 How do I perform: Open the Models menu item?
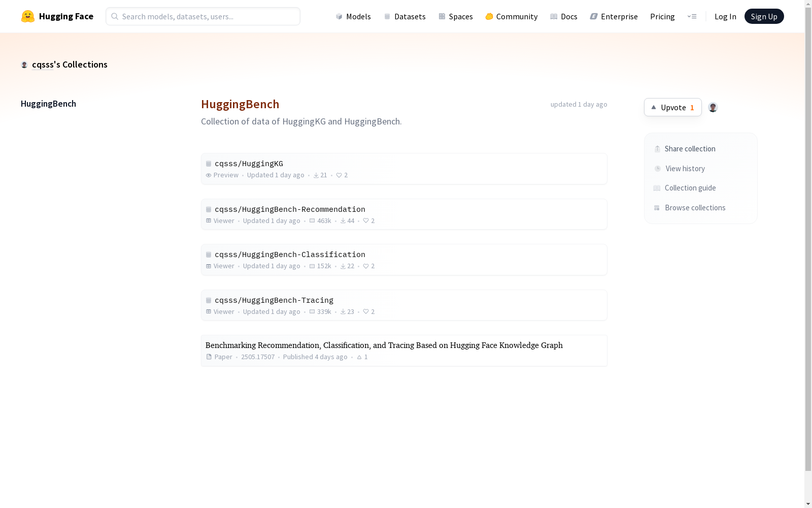click(x=353, y=16)
